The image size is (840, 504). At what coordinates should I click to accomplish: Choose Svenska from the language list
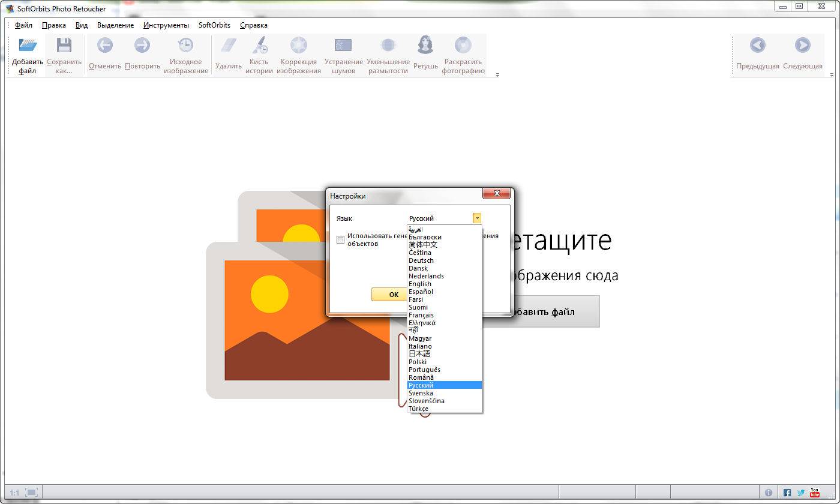[445, 393]
